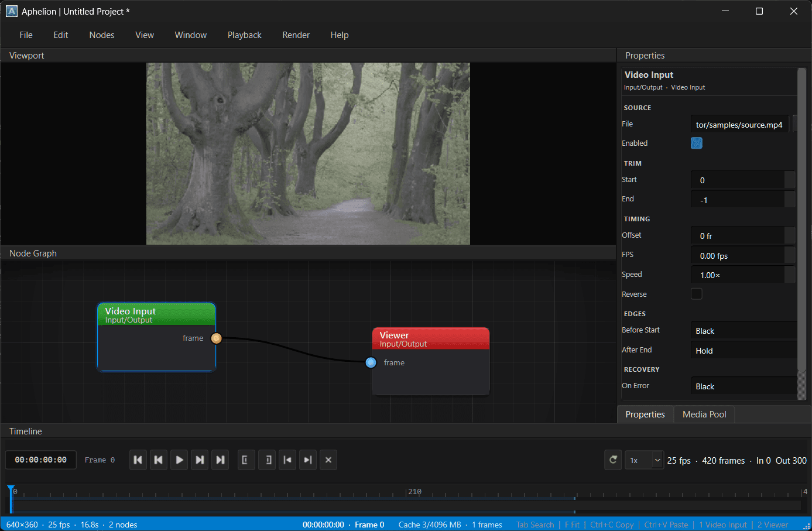Open the Edit menu
The height and width of the screenshot is (531, 812).
(61, 35)
